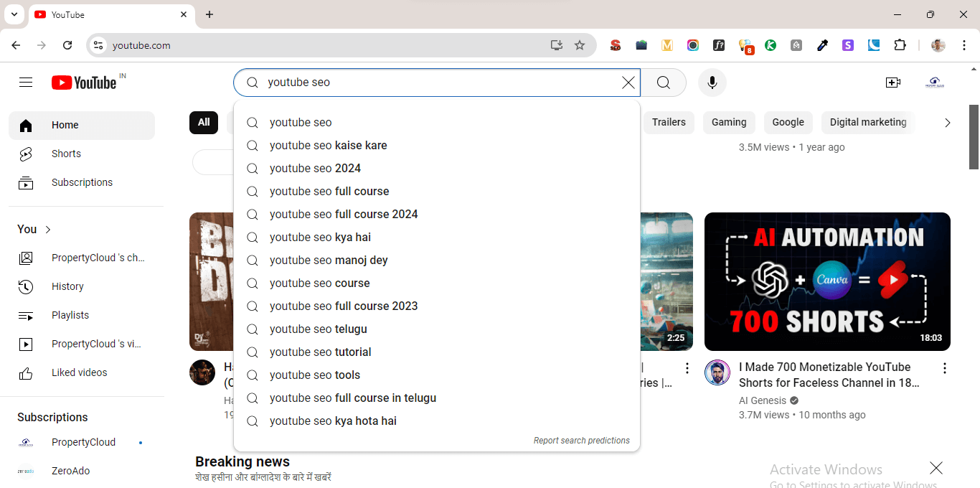Screen dimensions: 980x488
Task: Click AI Genesis channel avatar
Action: point(717,372)
